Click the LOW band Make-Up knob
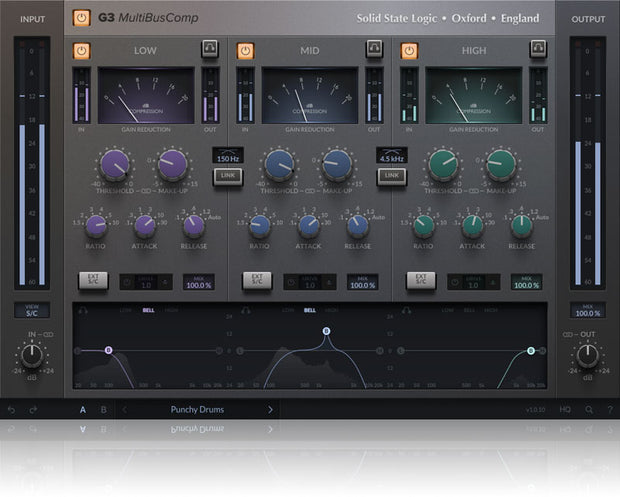The image size is (620, 497). (172, 165)
